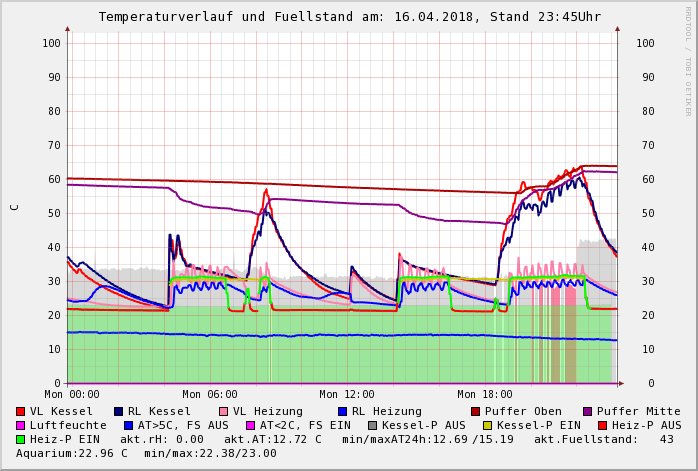Viewport: 698px width, 471px height.
Task: Click the Mon 18:00 time axis label
Action: tap(485, 394)
